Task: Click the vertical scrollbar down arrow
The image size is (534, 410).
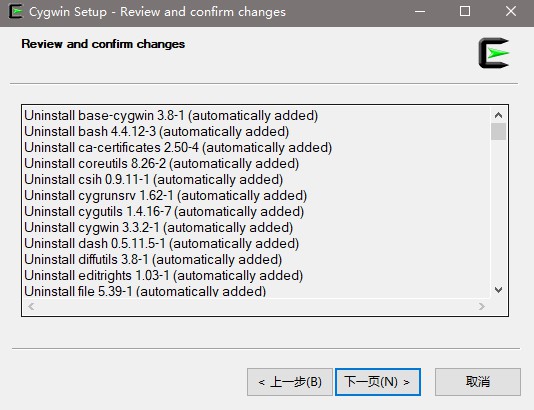Action: [498, 290]
